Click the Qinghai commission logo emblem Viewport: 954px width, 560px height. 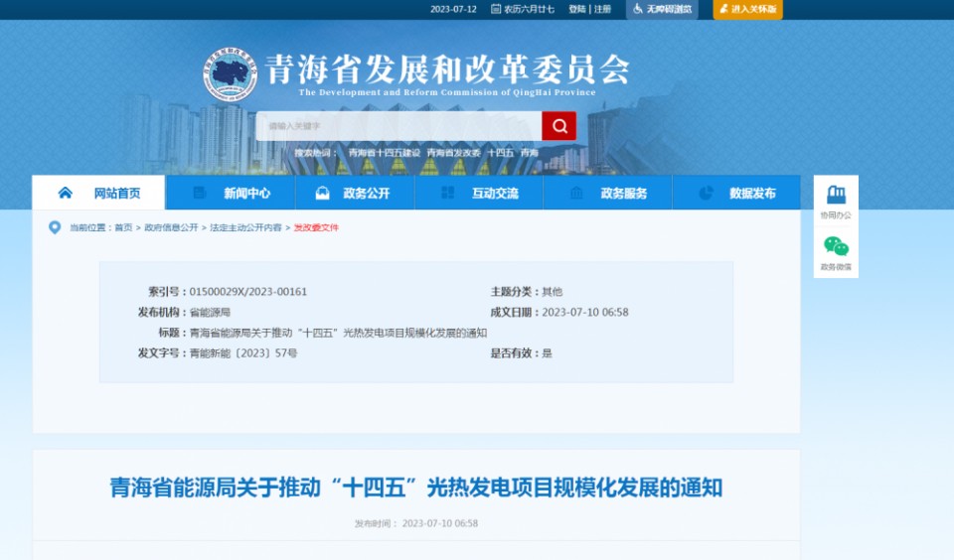[230, 75]
